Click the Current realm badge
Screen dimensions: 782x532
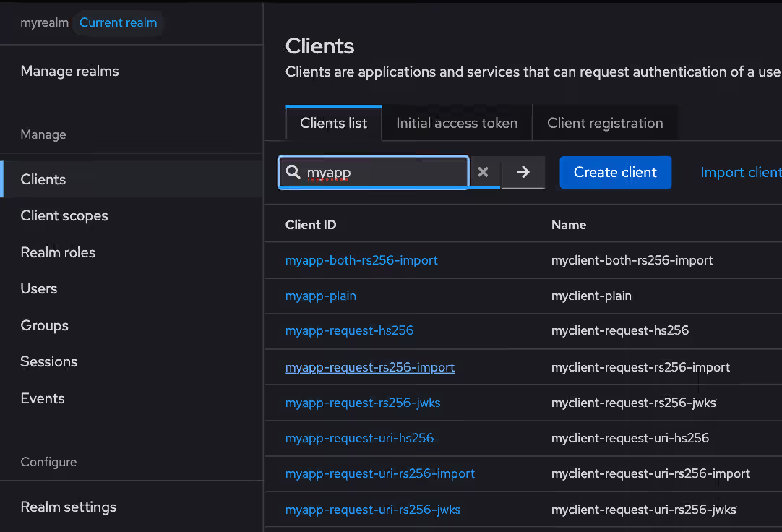119,23
